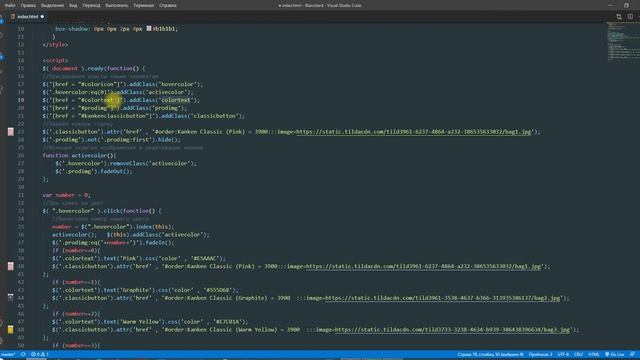
Task: Open the Выполнить menu
Action: 117,5
